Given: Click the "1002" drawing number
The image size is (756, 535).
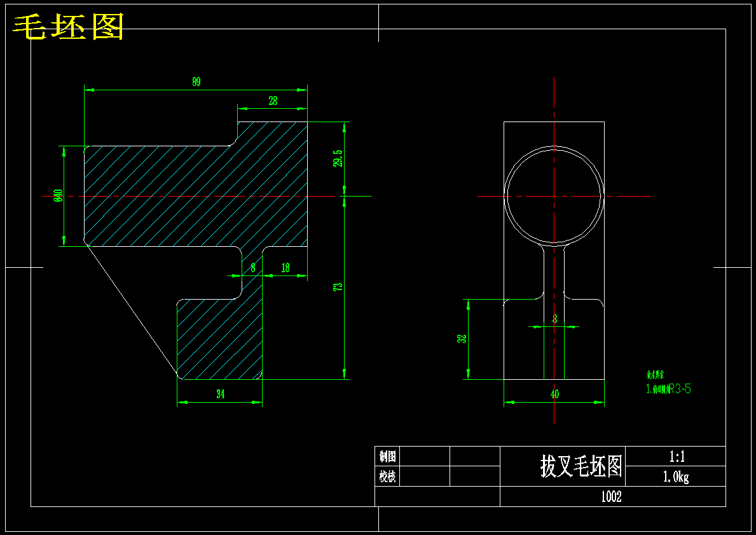Looking at the screenshot, I should [x=612, y=497].
